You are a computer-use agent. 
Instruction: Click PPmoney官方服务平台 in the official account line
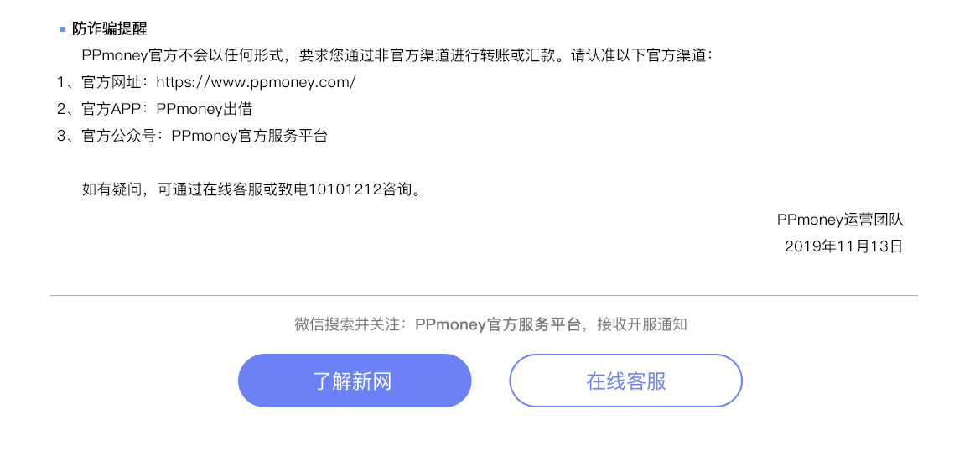249,136
